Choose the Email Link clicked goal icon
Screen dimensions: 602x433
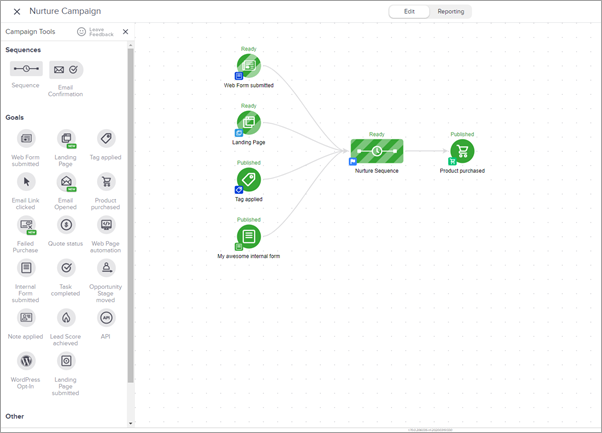point(26,182)
